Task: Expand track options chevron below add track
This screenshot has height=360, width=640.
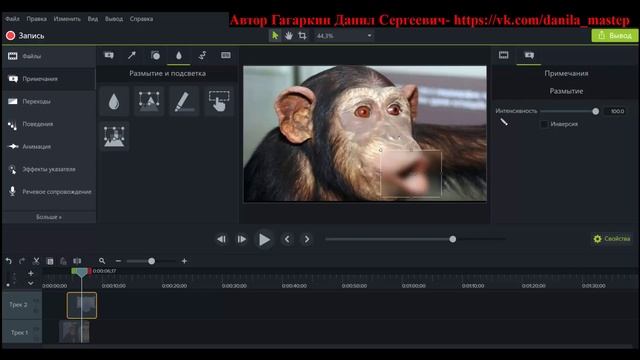Action: [x=31, y=283]
